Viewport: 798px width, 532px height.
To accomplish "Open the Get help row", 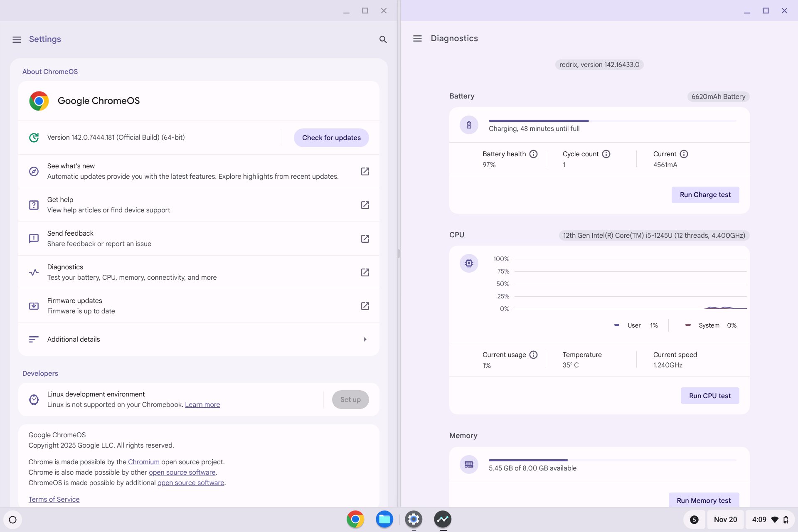I will [x=199, y=205].
